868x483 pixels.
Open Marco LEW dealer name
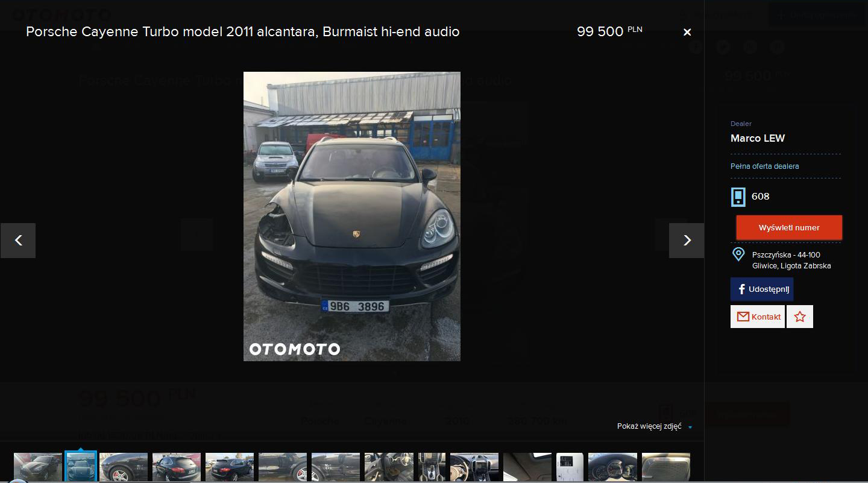[x=757, y=139]
